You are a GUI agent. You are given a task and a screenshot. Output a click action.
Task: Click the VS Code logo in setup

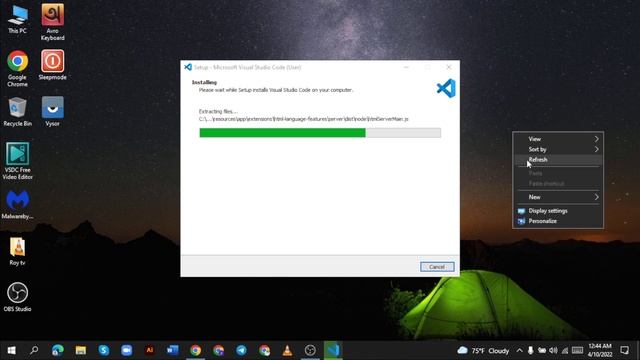click(x=446, y=88)
